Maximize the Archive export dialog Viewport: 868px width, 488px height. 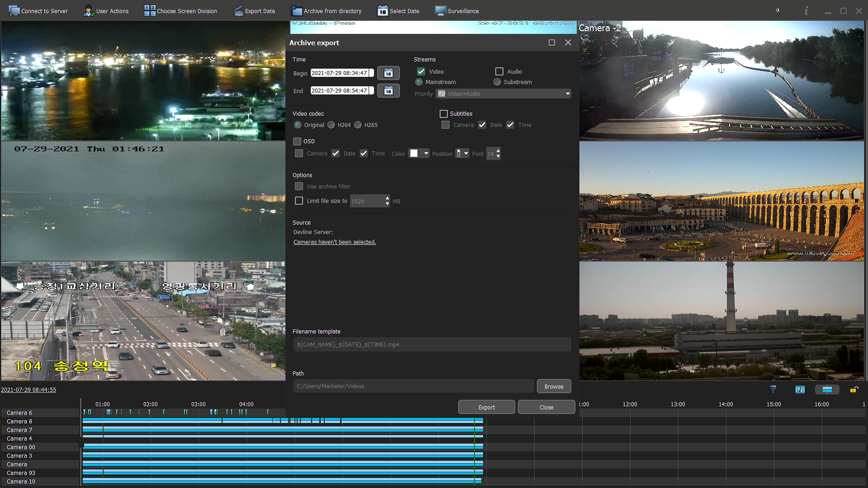click(552, 42)
